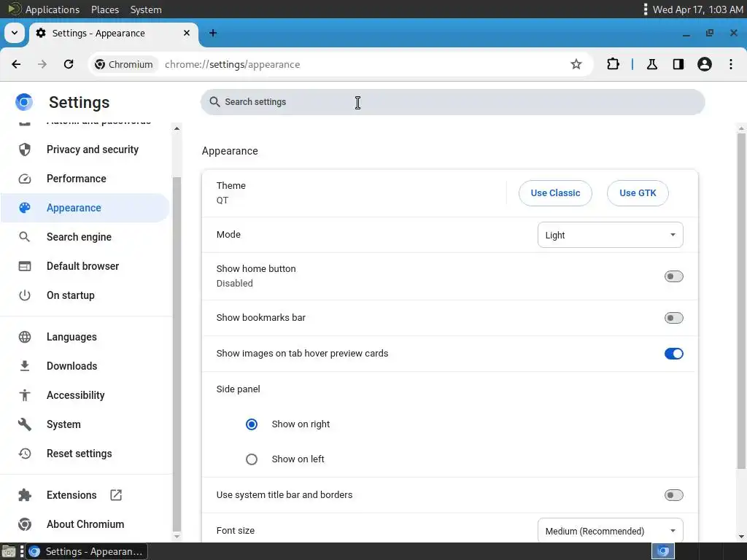Click the show desktop icon in bottom panel

(9, 551)
